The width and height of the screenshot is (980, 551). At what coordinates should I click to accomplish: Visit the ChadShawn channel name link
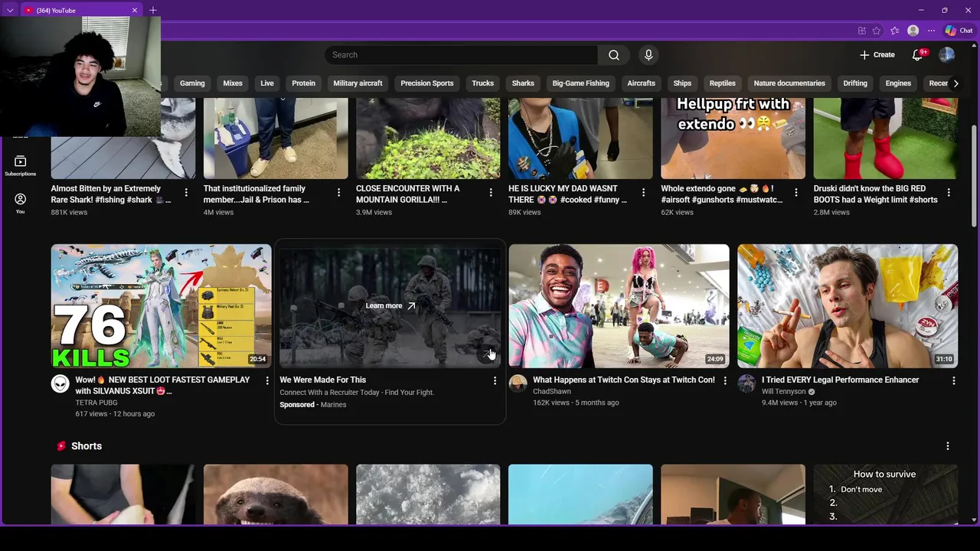[552, 391]
